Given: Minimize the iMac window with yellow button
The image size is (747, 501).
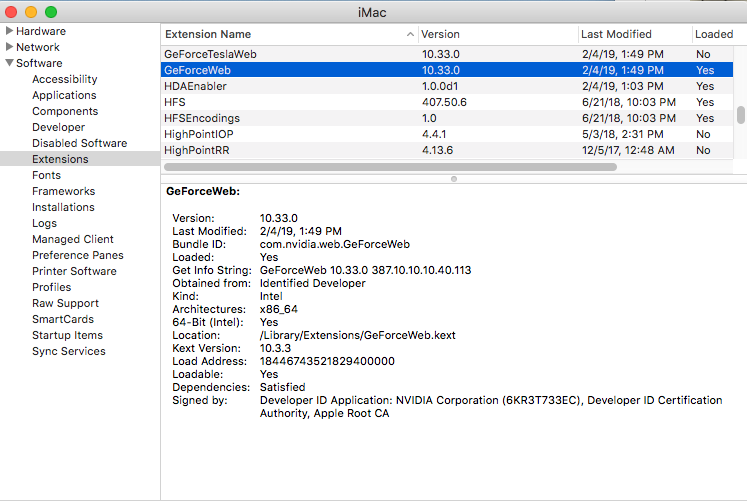Looking at the screenshot, I should 31,12.
